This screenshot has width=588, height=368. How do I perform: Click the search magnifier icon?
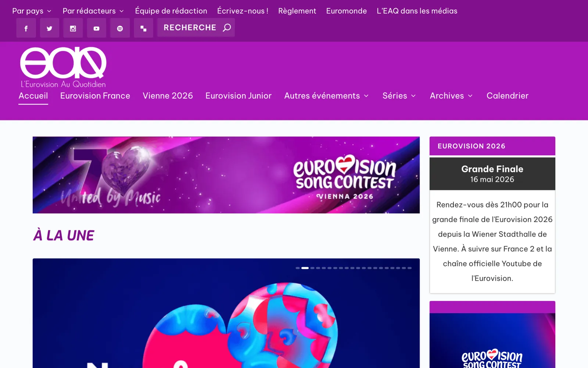coord(227,28)
